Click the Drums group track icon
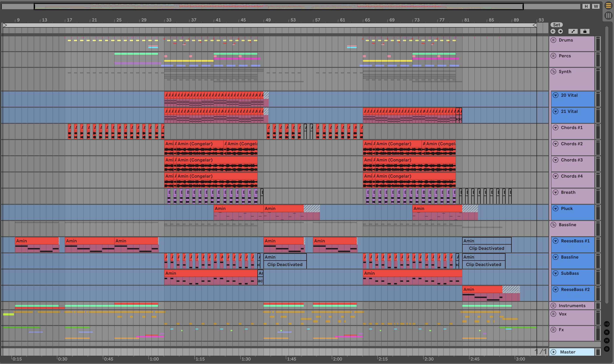The width and height of the screenshot is (614, 364). coord(553,40)
